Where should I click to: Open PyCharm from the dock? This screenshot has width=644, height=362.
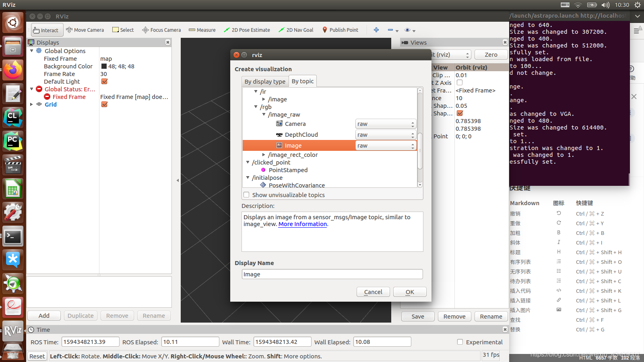coord(13,142)
